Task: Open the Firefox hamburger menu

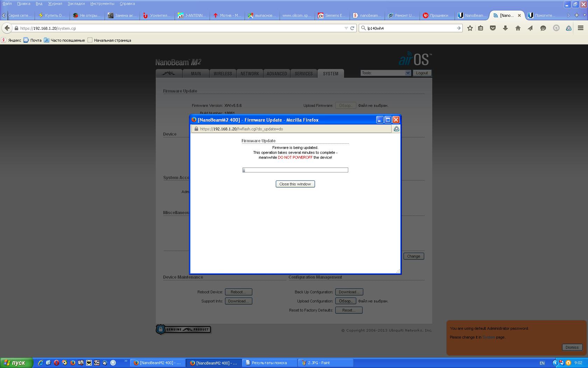Action: coord(581,28)
